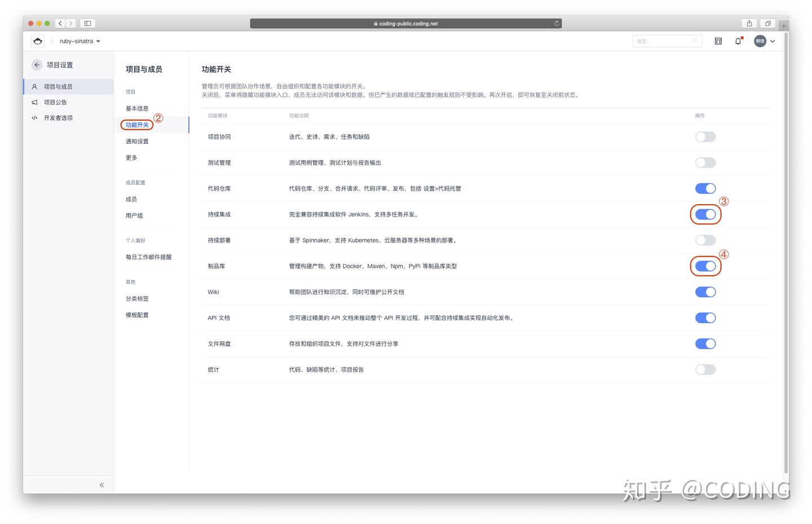Select the 项目与成员 person icon in the sidebar

point(34,86)
